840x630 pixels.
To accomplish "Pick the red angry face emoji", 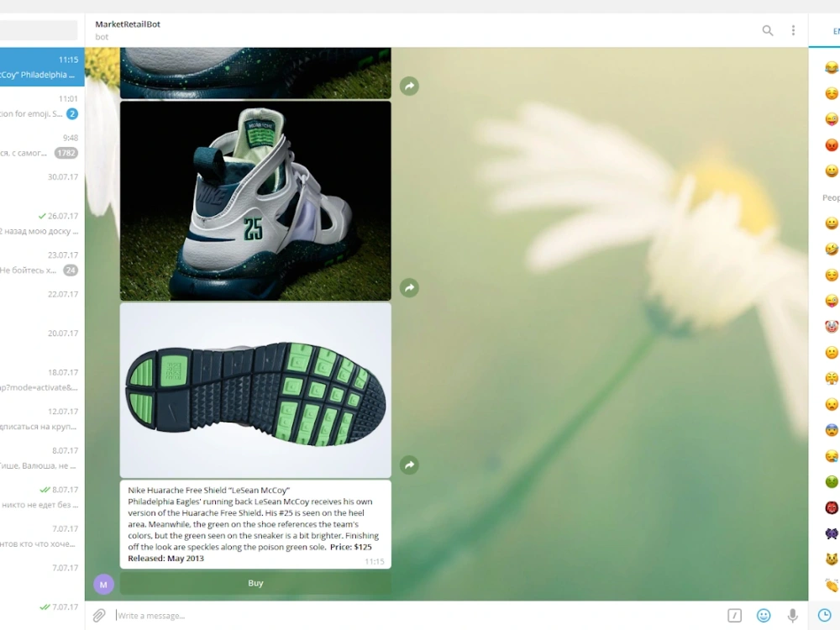I will pyautogui.click(x=832, y=144).
